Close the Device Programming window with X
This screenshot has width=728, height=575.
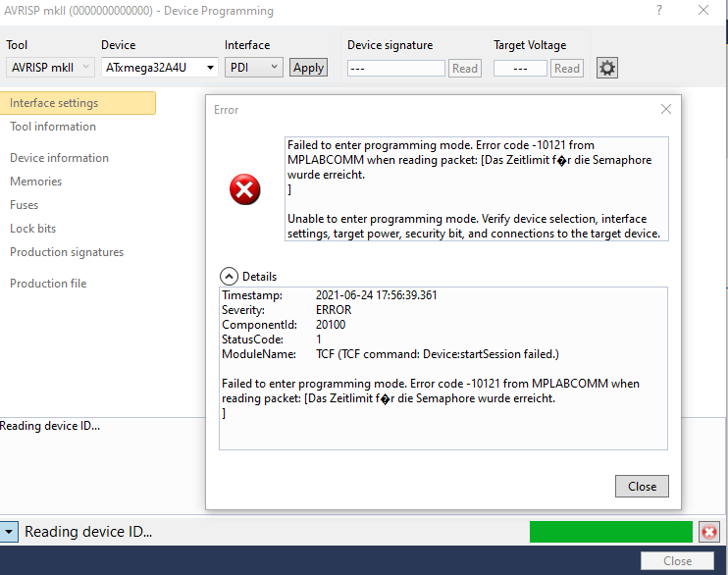[703, 10]
